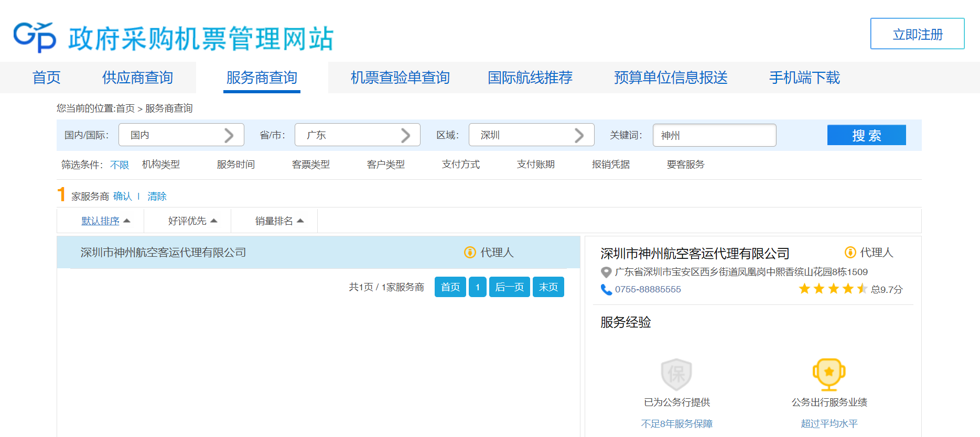This screenshot has height=437, width=980.
Task: Click the 关键词 keyword input field
Action: click(714, 136)
